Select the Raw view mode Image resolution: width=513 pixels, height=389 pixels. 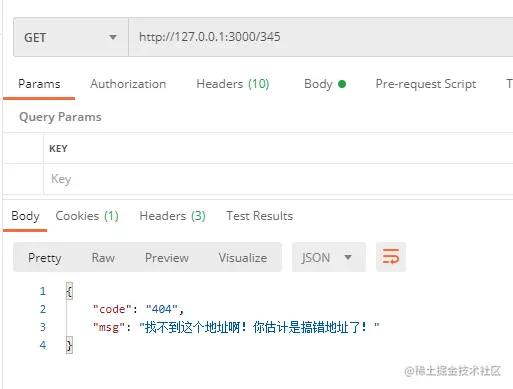point(103,258)
